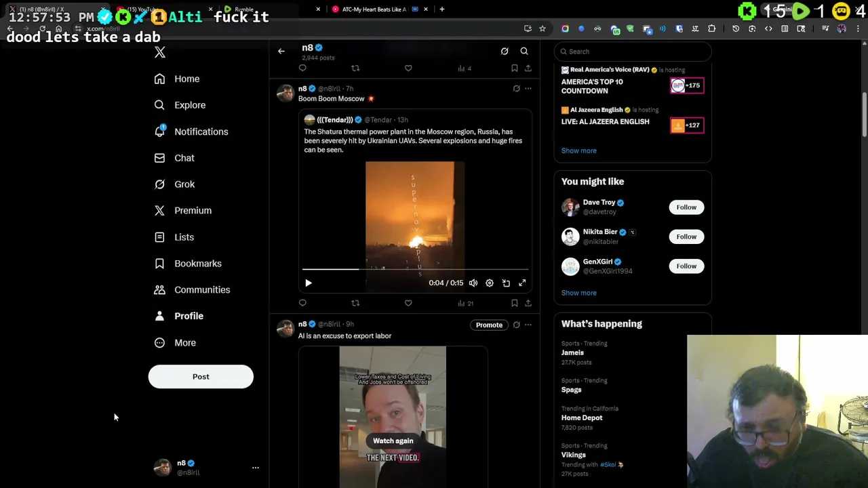Screen dimensions: 868x488
Task: Open a new browser tab
Action: [x=442, y=9]
